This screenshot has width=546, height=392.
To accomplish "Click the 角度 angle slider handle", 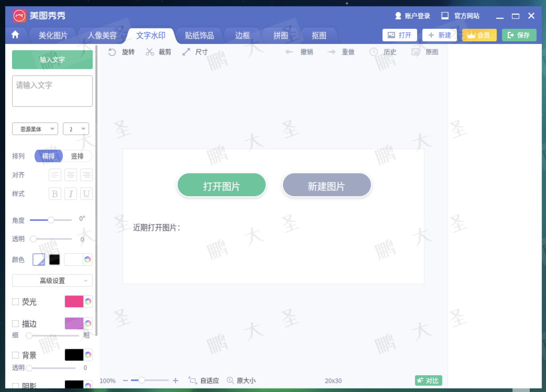I will coord(51,220).
